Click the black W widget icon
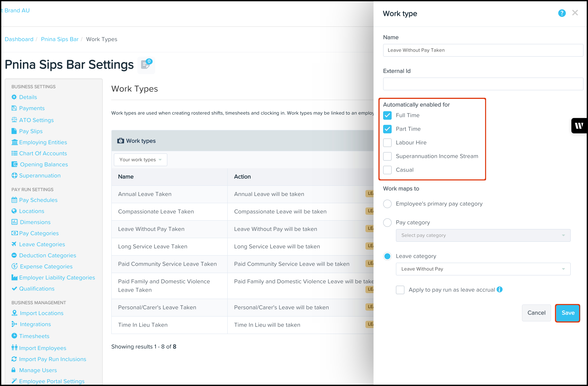This screenshot has height=386, width=588. pyautogui.click(x=579, y=126)
